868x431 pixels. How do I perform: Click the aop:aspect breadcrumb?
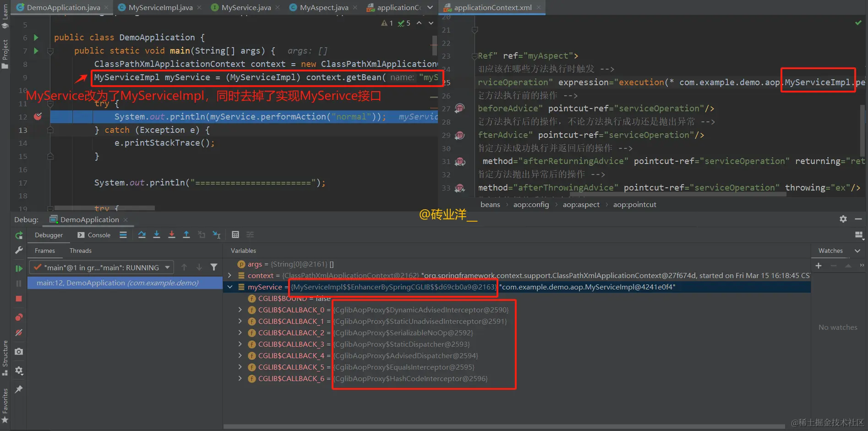pos(581,204)
